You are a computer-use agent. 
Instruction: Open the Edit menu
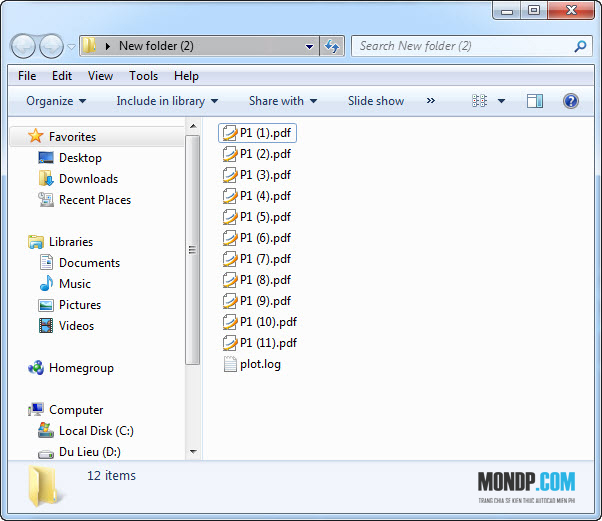point(62,76)
